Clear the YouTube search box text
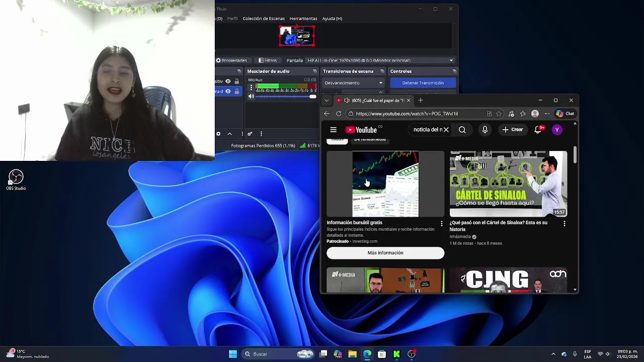644x362 pixels. click(x=446, y=130)
